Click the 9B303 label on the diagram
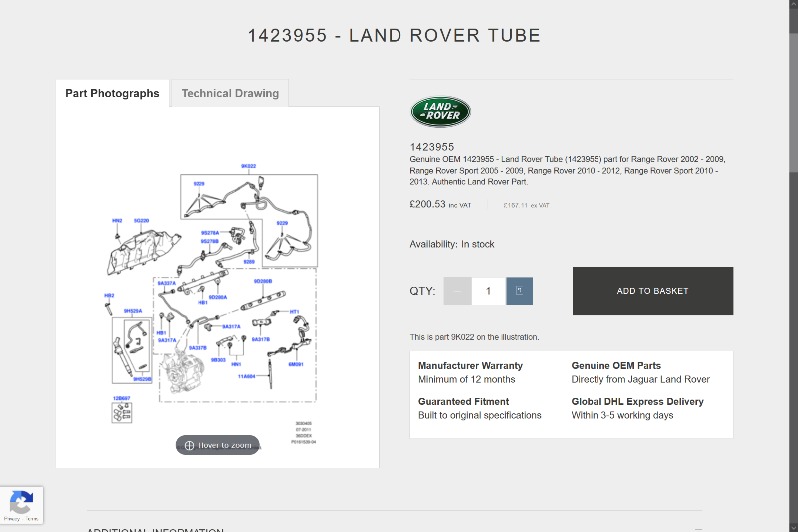The image size is (798, 532). (x=218, y=360)
